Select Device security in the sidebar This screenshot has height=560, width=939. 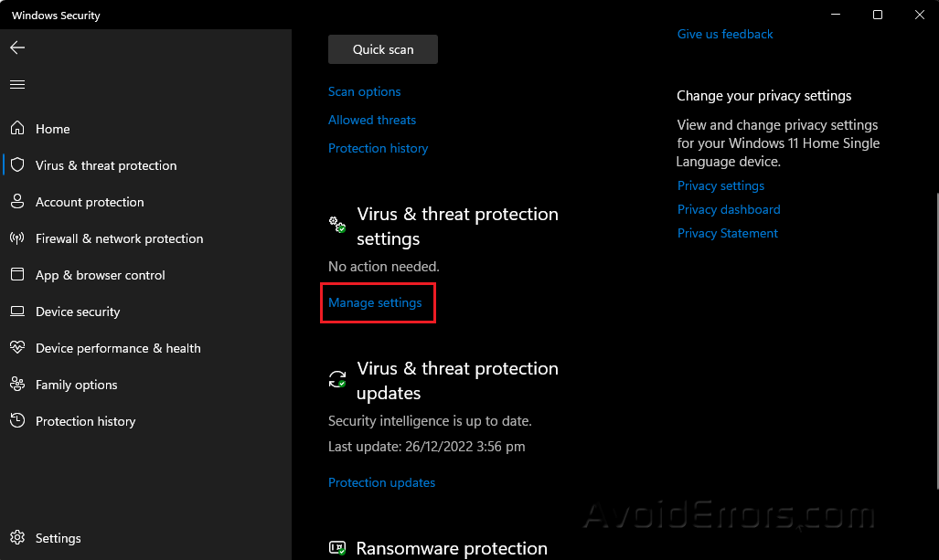coord(78,312)
